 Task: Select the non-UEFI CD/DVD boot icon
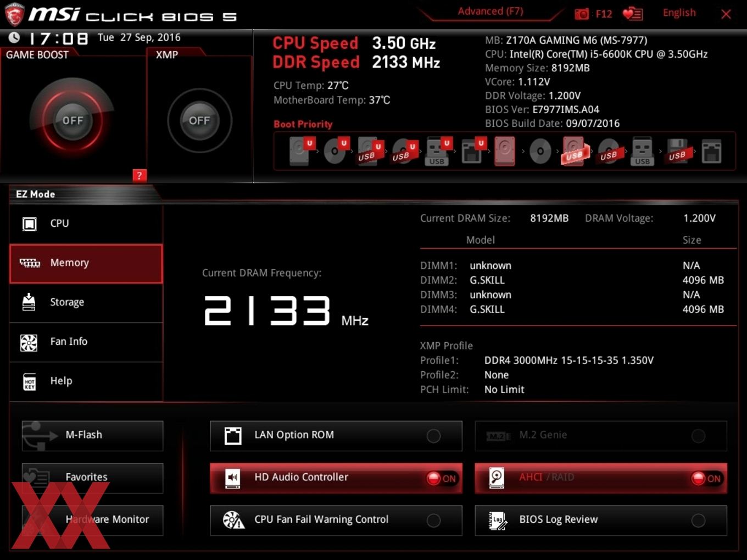click(540, 151)
